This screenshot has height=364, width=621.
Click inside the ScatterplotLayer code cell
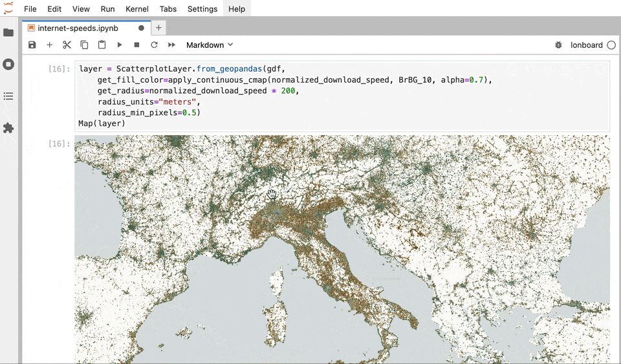342,96
